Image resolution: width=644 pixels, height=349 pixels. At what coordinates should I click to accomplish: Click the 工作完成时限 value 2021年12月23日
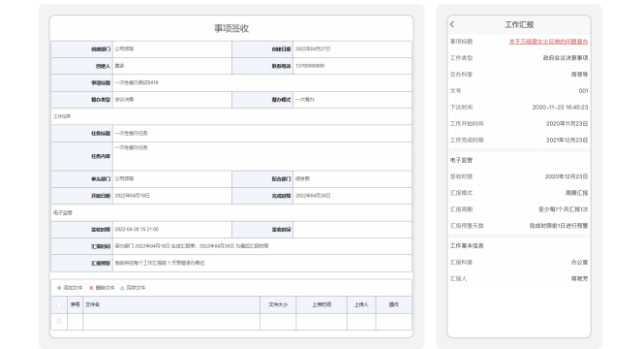[x=567, y=141]
